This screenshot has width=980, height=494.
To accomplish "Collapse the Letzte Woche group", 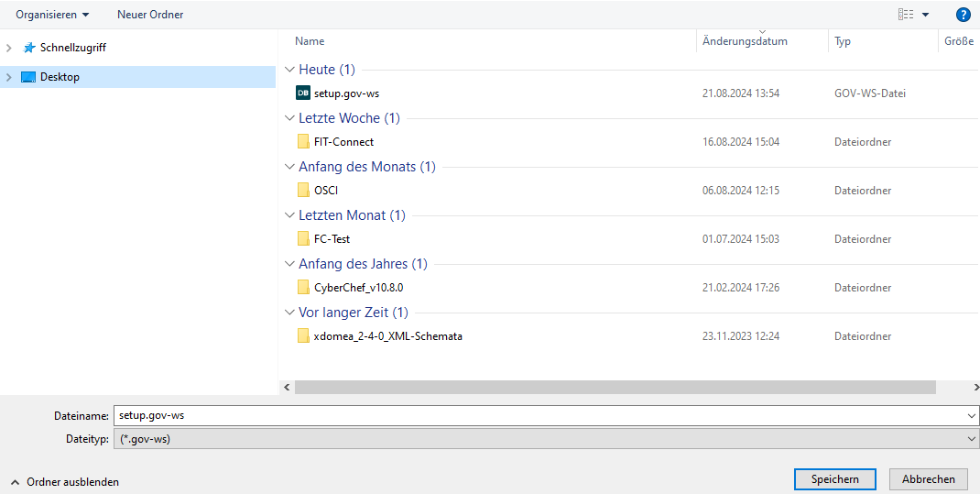I will tap(290, 118).
